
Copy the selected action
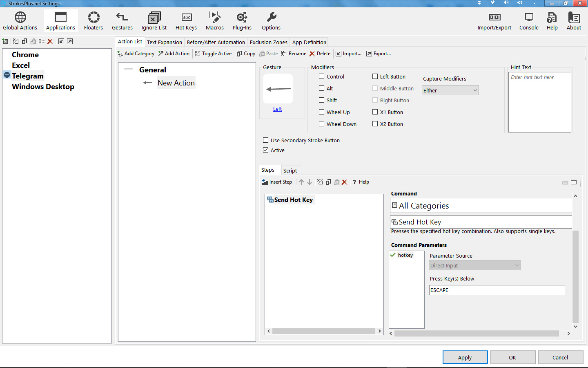click(x=246, y=54)
